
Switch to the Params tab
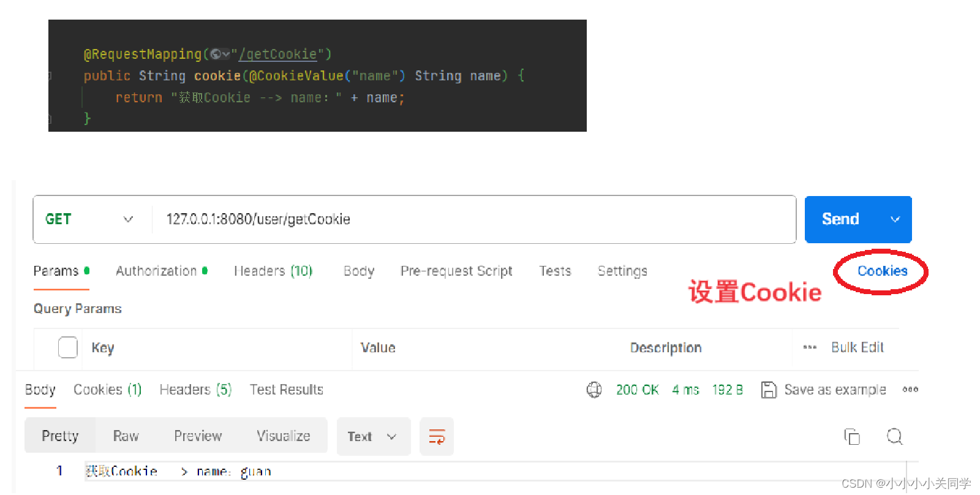point(61,271)
